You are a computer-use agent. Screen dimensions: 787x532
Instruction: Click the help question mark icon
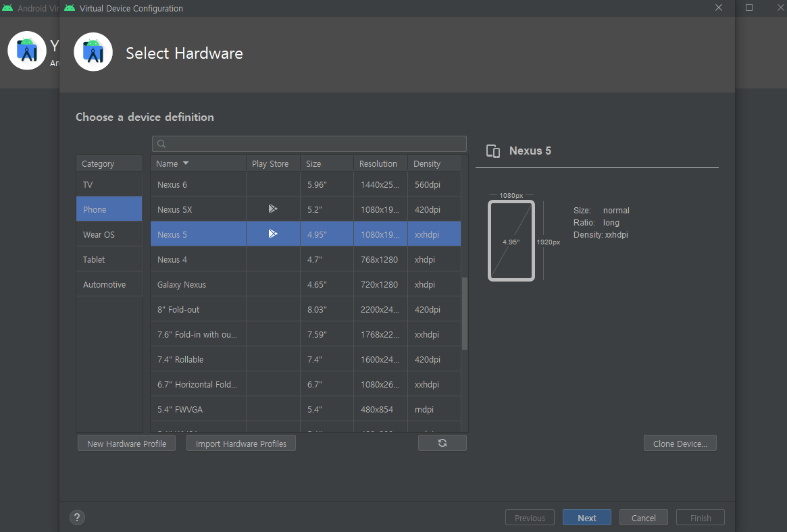(77, 517)
